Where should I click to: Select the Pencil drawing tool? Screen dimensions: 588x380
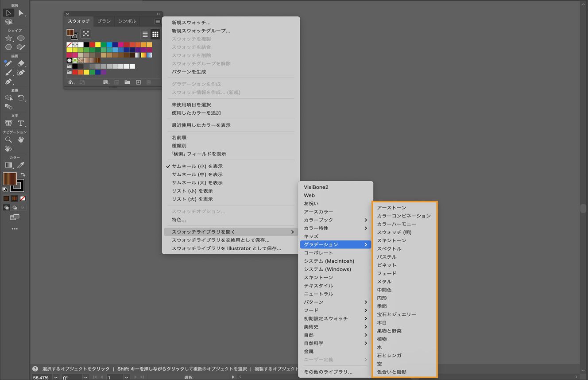click(x=8, y=64)
